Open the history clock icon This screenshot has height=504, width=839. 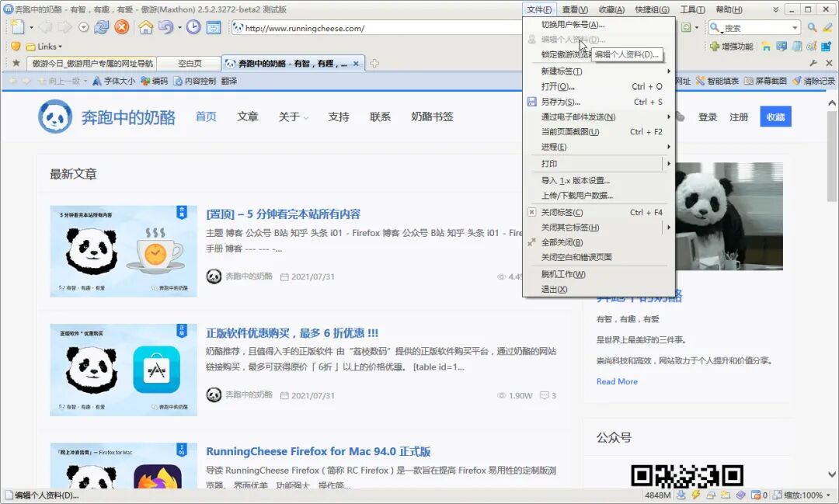click(193, 27)
